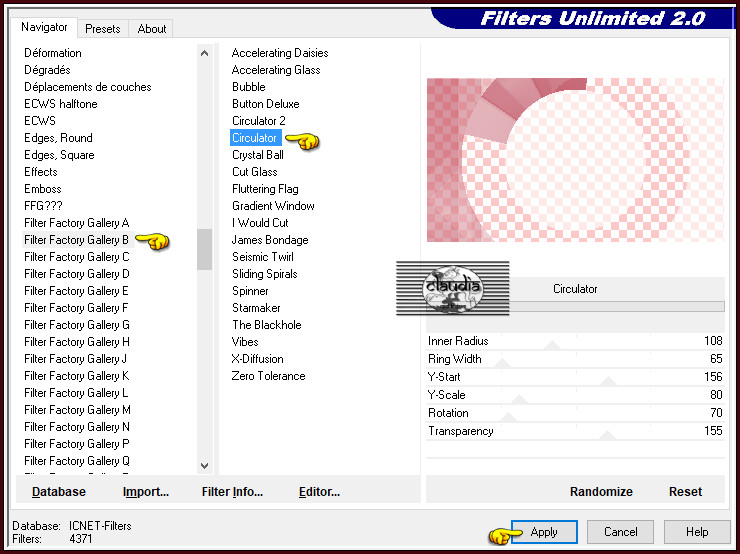Choose the James Bondage filter
This screenshot has width=740, height=554.
click(x=270, y=240)
